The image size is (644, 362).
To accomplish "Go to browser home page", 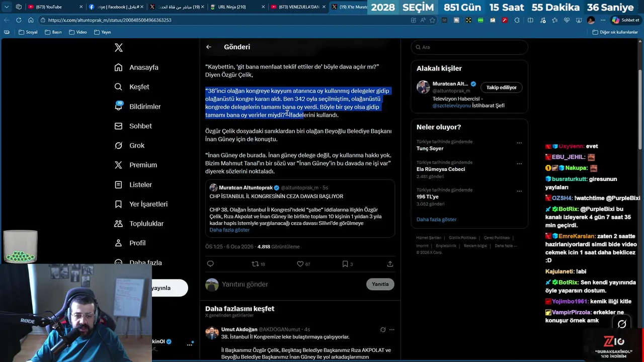I will click(x=31, y=20).
